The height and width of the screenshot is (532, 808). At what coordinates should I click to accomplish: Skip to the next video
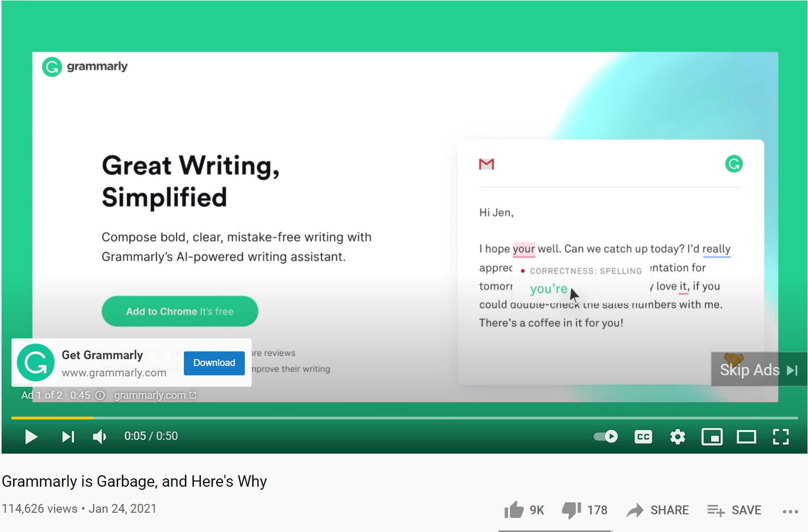click(x=68, y=436)
